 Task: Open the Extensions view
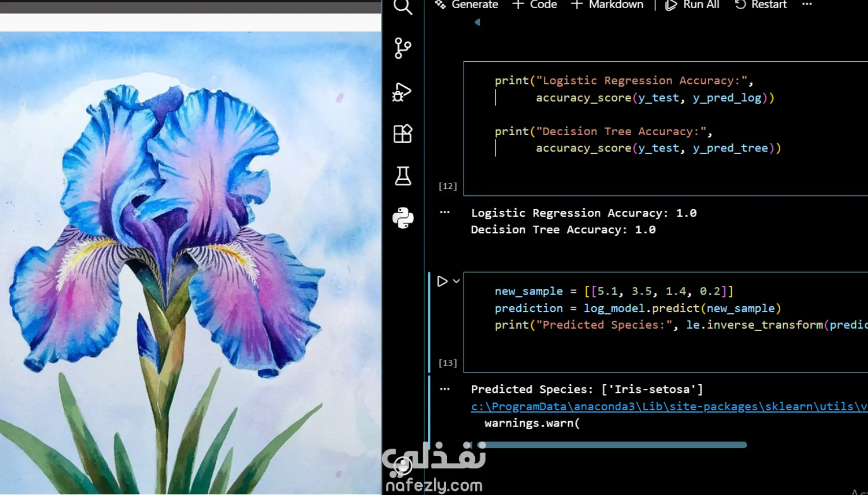click(403, 134)
